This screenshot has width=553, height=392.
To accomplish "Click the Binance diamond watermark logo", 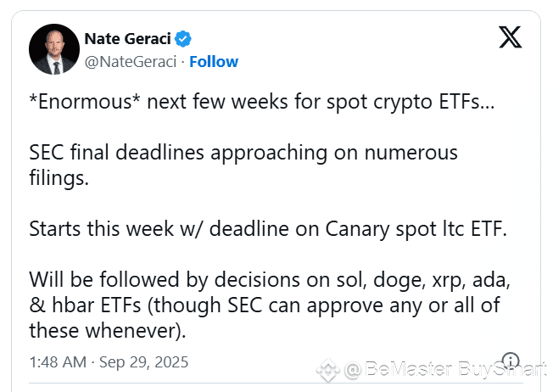I will (328, 370).
